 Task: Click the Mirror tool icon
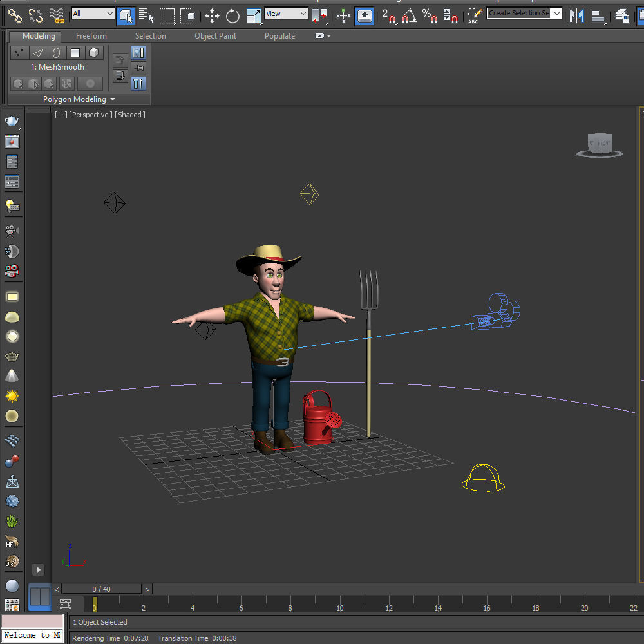click(x=576, y=16)
